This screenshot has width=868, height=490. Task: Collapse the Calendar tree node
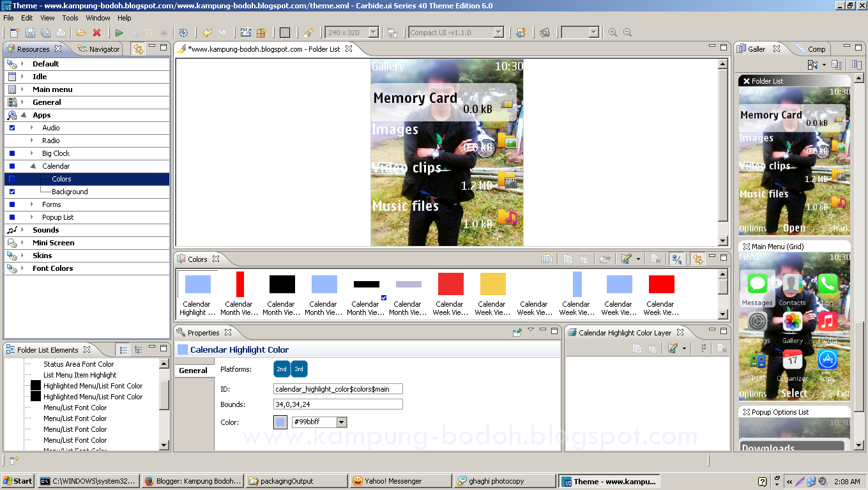[33, 166]
